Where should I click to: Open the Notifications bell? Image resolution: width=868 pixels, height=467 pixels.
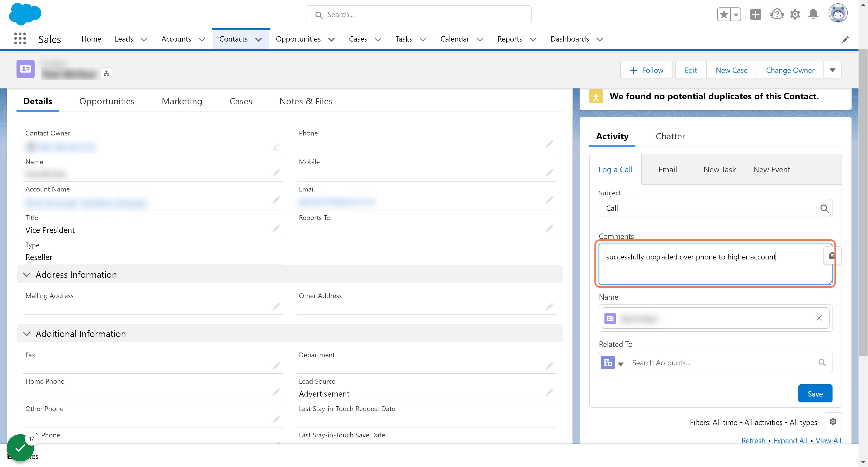coord(813,14)
